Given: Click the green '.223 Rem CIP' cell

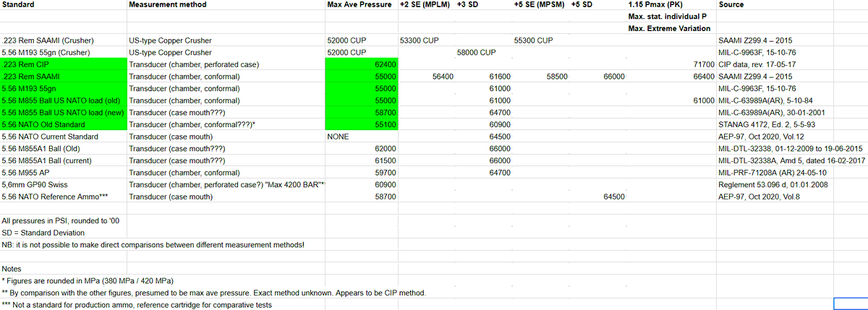Looking at the screenshot, I should coord(64,64).
